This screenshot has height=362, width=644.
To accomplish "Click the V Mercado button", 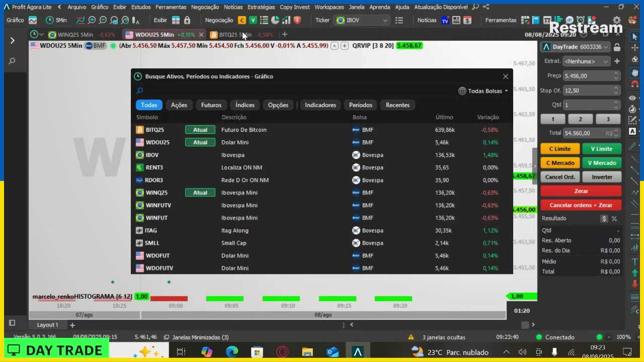I will [x=602, y=163].
